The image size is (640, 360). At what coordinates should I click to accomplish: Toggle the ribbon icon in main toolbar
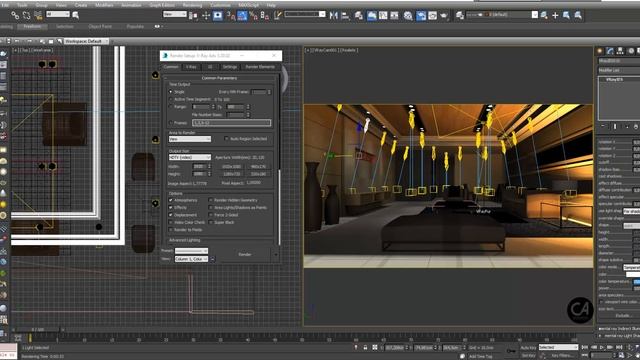point(372,16)
